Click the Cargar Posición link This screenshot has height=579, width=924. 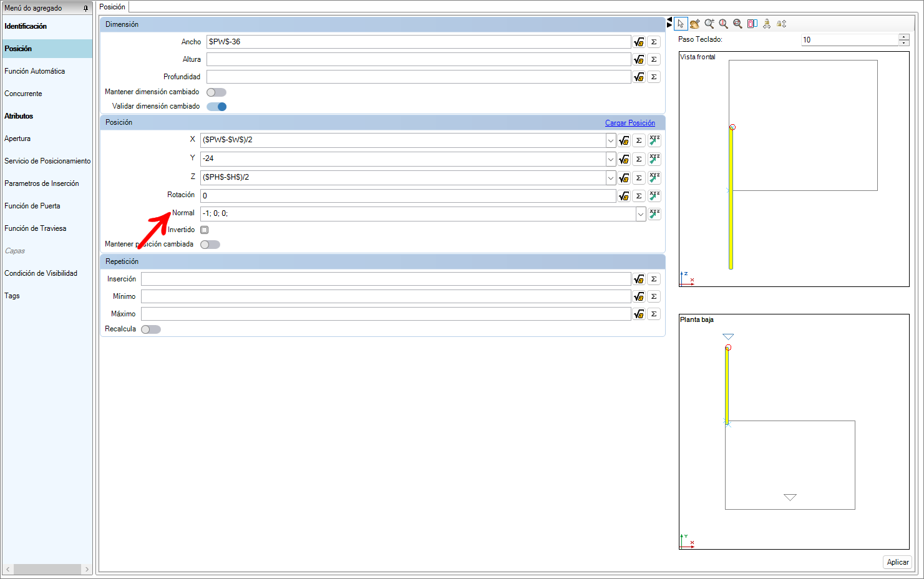coord(630,123)
